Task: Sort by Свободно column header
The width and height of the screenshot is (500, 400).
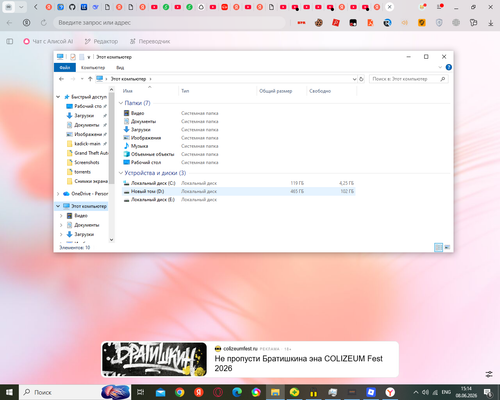Action: [332, 91]
